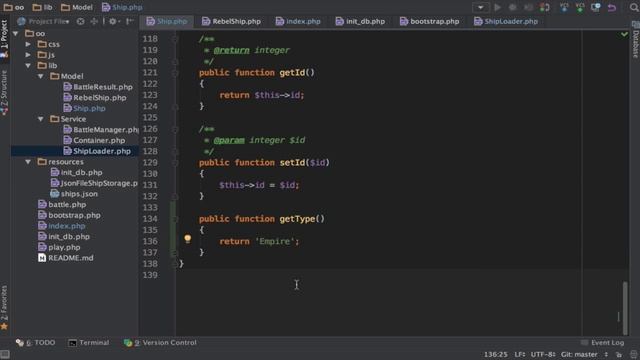Click the Hector inspector icon in the status bar
The height and width of the screenshot is (360, 640).
[x=633, y=354]
